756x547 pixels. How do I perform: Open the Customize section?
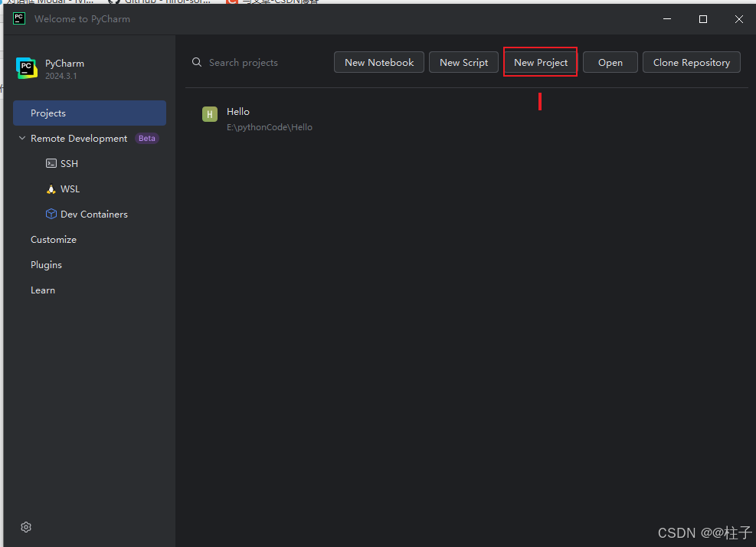[x=54, y=239]
